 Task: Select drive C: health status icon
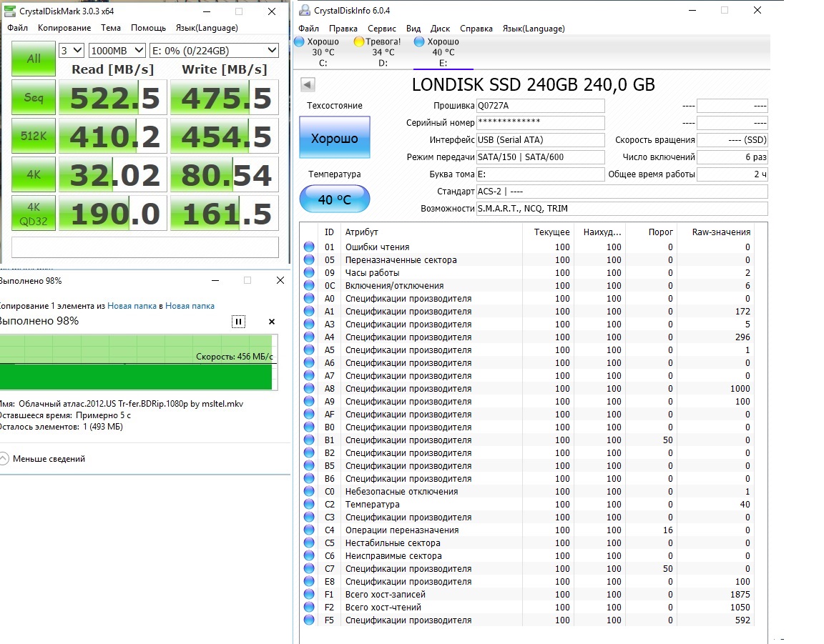click(299, 41)
